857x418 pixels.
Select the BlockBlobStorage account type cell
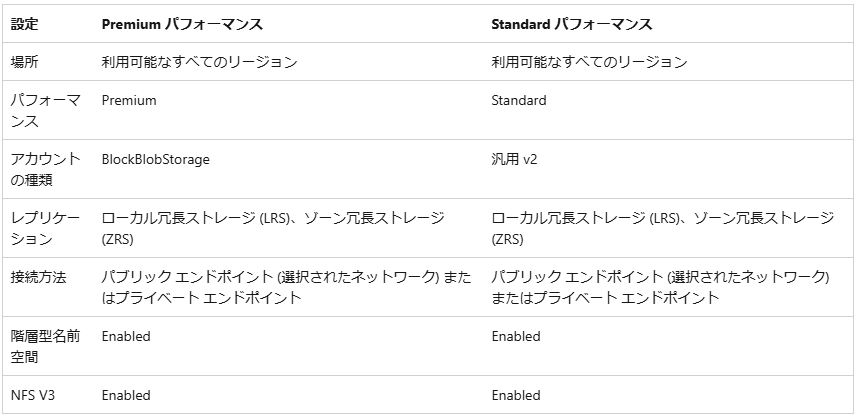pos(156,160)
